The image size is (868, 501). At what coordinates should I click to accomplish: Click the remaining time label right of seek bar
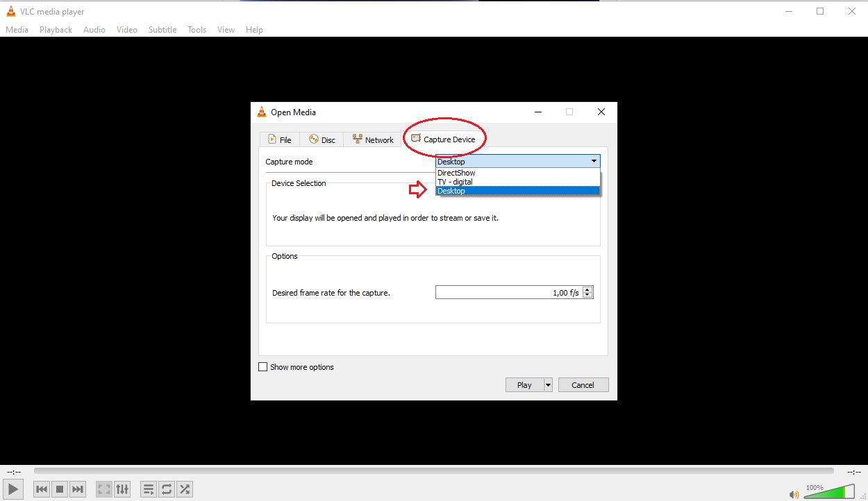(x=853, y=472)
